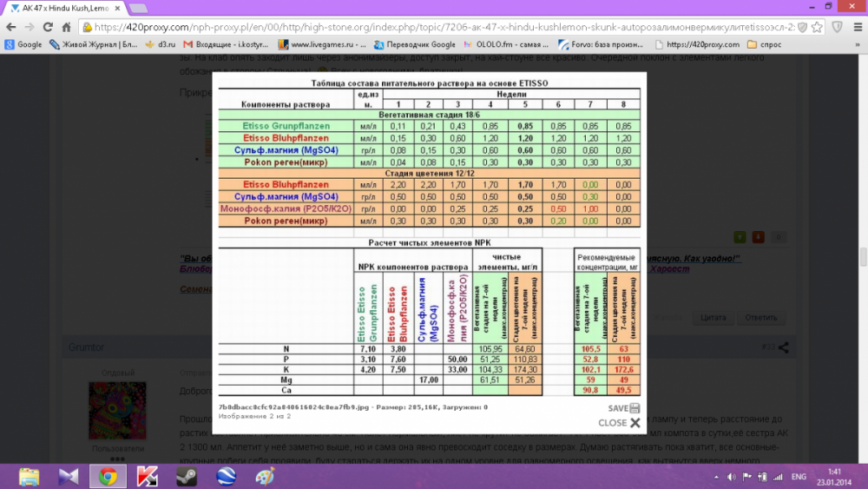Screen dimensions: 868x489
Task: Click the browser Back arrow
Action: pos(11,27)
